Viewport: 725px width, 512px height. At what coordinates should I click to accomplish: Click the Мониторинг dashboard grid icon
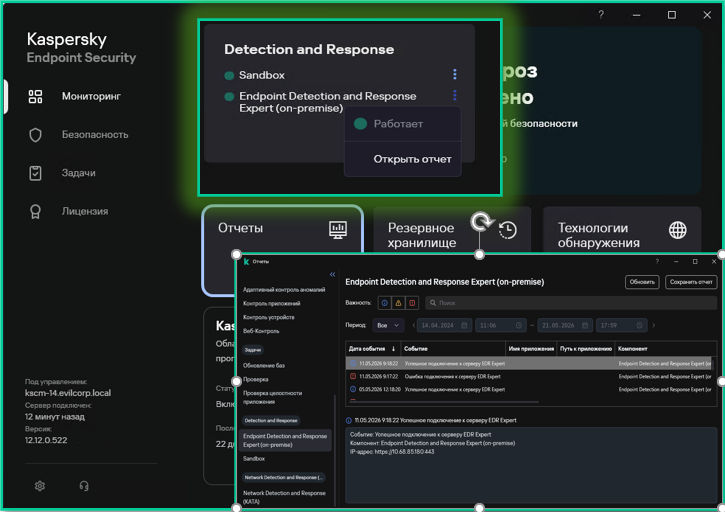35,97
